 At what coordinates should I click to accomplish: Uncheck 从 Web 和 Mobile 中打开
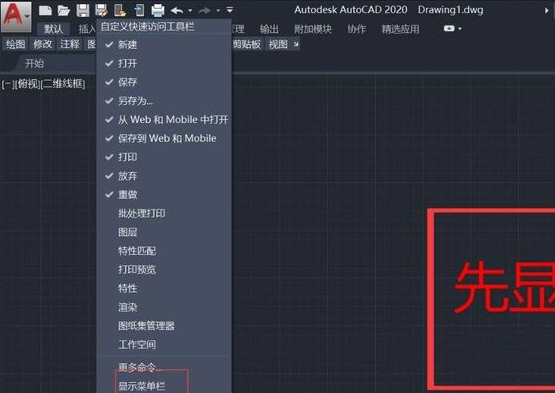click(x=164, y=120)
